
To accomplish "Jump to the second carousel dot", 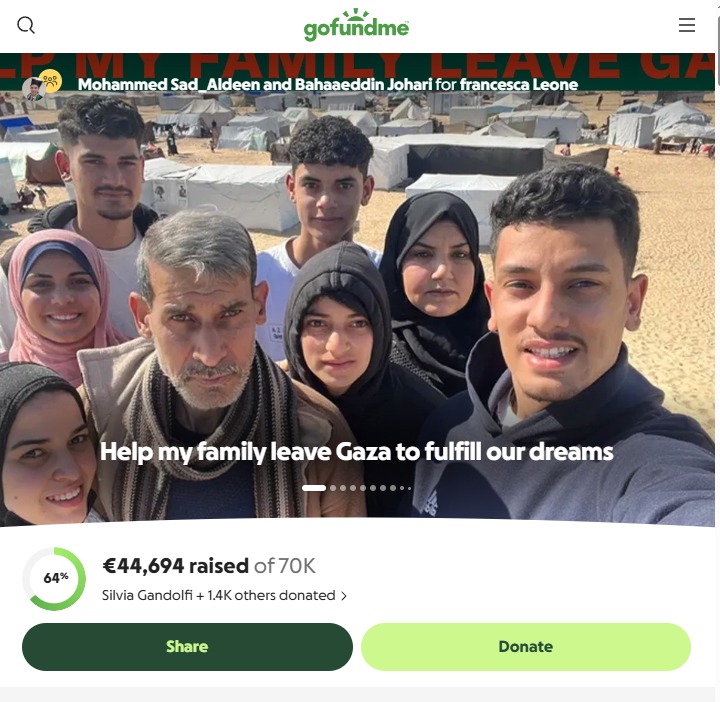I will point(333,488).
